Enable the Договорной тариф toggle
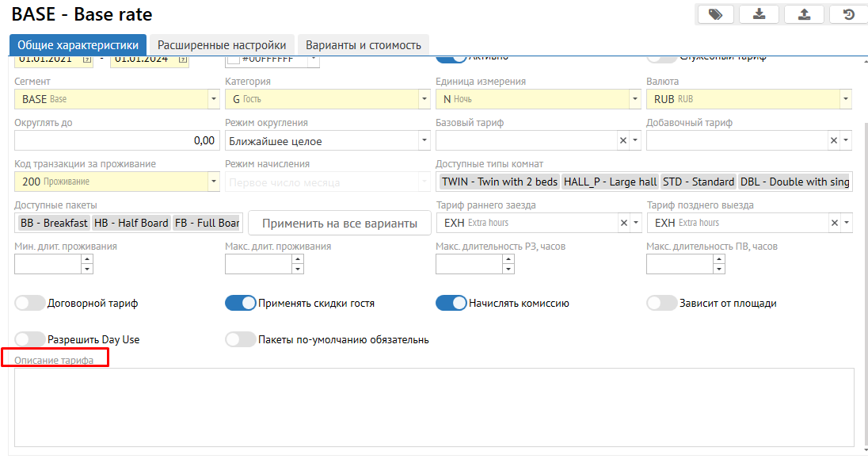The width and height of the screenshot is (868, 459). coord(30,303)
